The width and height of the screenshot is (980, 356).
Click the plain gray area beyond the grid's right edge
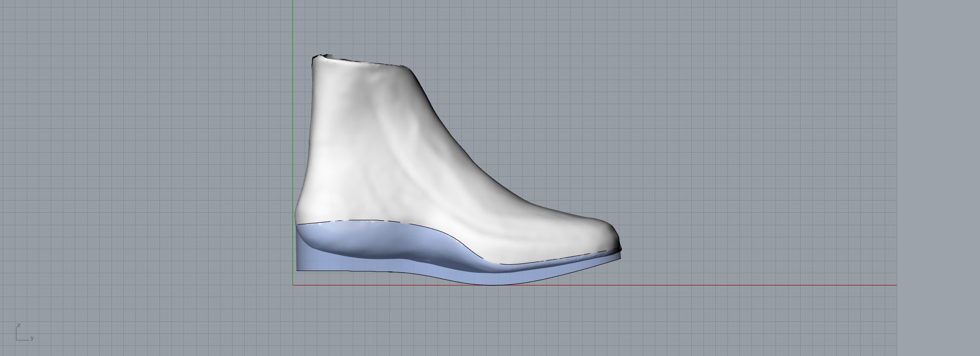pyautogui.click(x=935, y=178)
